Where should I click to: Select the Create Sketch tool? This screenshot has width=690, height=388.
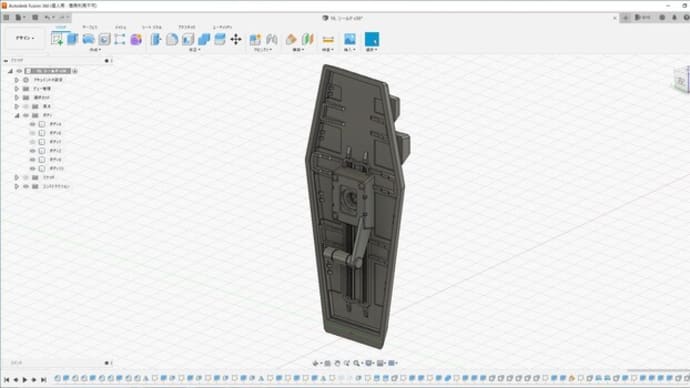57,39
